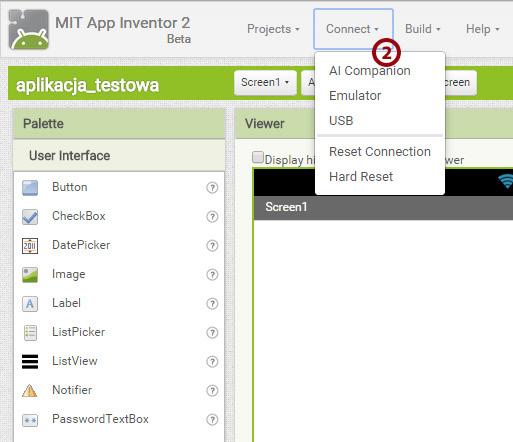Image resolution: width=513 pixels, height=442 pixels.
Task: Collapse the User Interface palette section
Action: pos(119,156)
